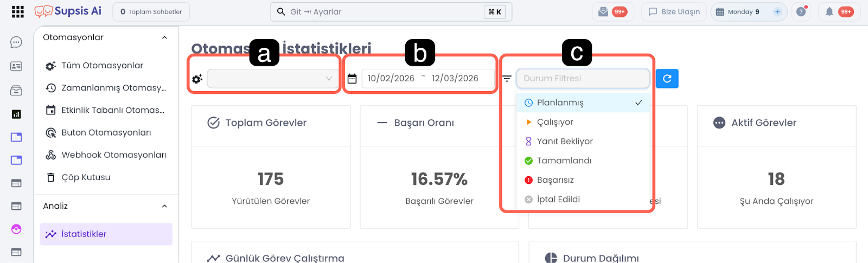Open the Toplam Sohbetler button

[151, 11]
